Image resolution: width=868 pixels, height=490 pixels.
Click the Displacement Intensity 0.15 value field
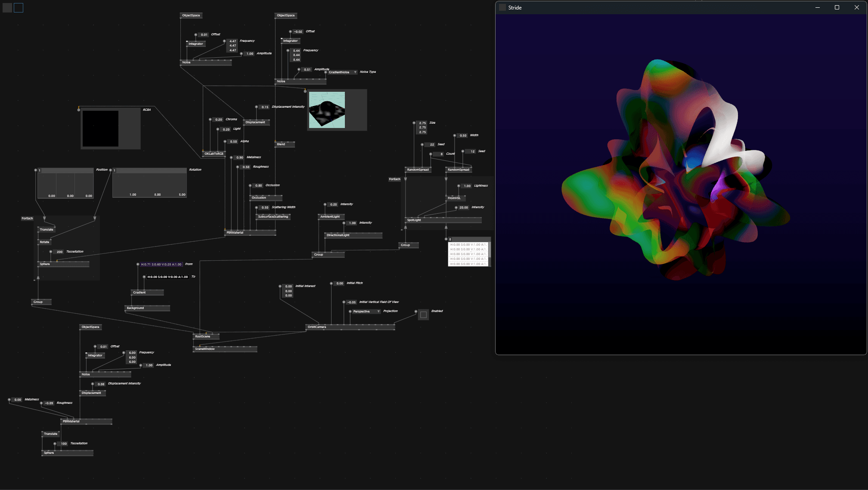264,107
